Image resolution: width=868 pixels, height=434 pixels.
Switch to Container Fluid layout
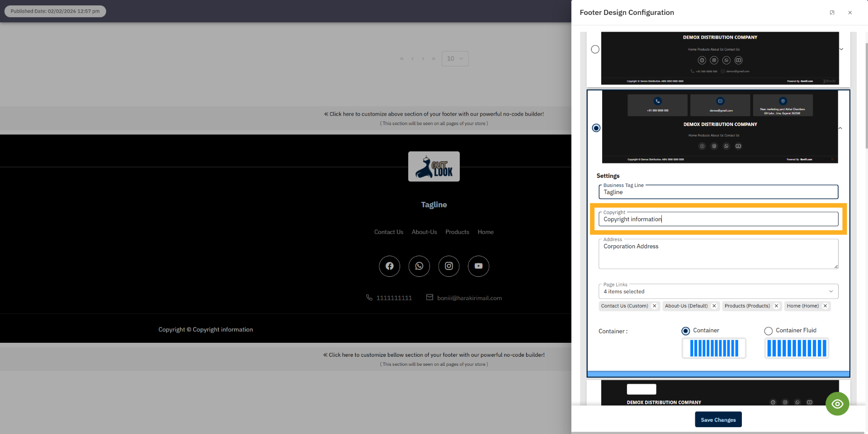(x=768, y=331)
